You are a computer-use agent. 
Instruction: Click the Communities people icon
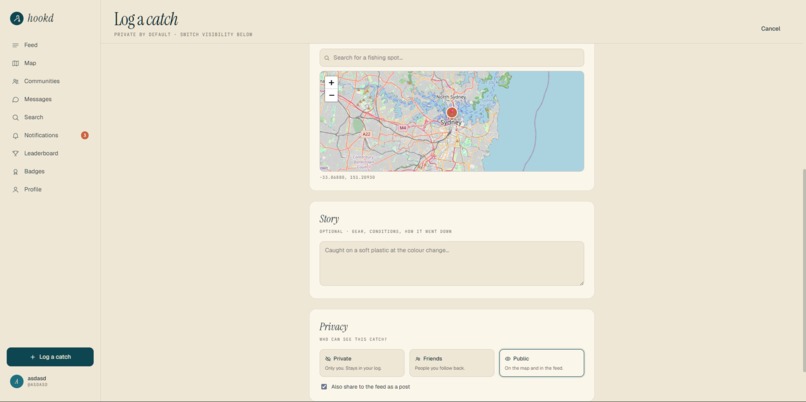pos(15,81)
